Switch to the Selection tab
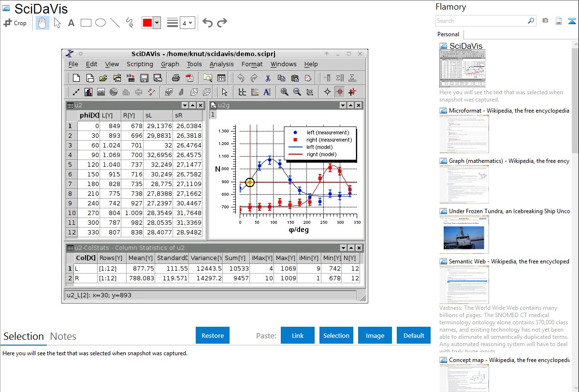 [x=24, y=336]
